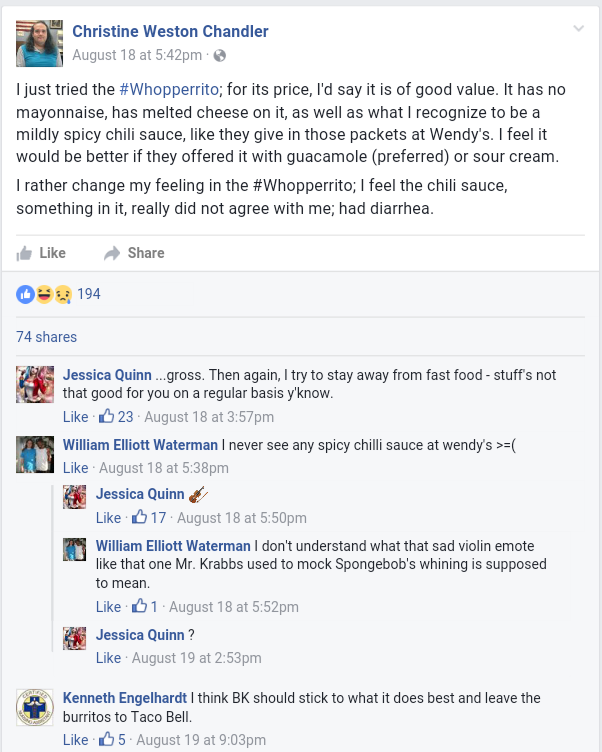The image size is (602, 752).
Task: Like Jessica Quinn's question mark reply
Action: (108, 658)
